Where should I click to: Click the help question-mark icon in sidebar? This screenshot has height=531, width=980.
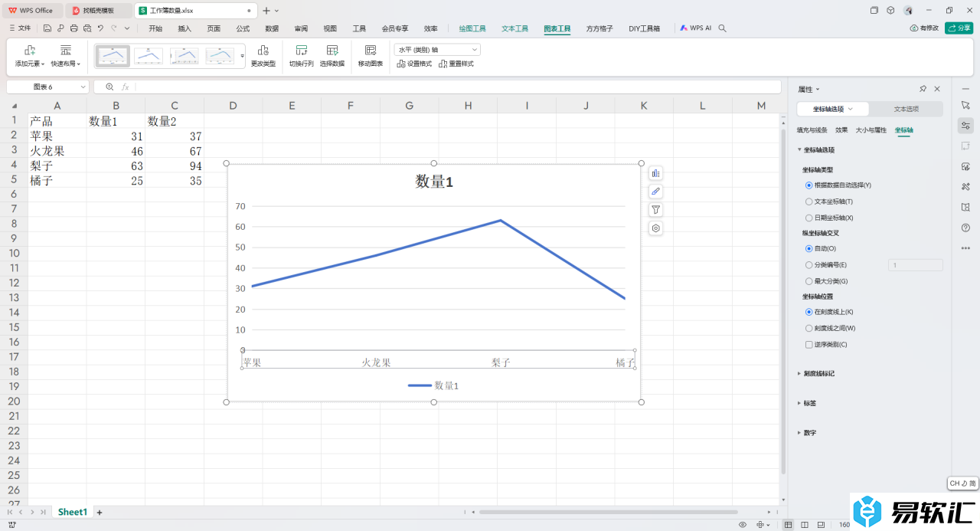[x=965, y=228]
